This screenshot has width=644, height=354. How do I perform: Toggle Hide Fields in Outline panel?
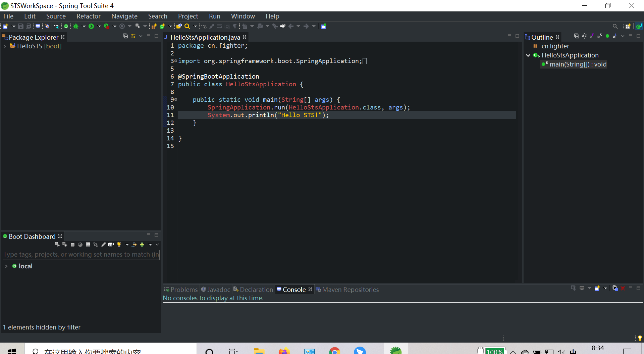[592, 36]
